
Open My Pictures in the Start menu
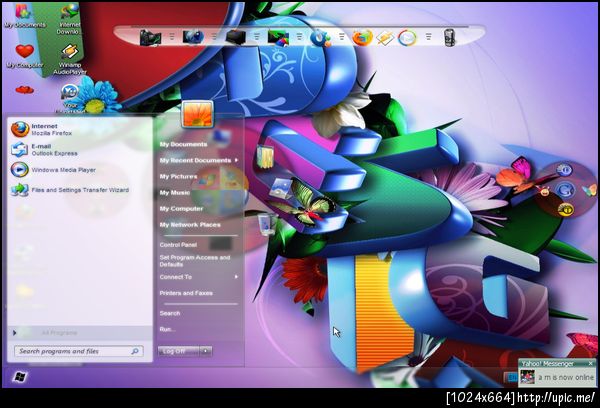pos(178,176)
